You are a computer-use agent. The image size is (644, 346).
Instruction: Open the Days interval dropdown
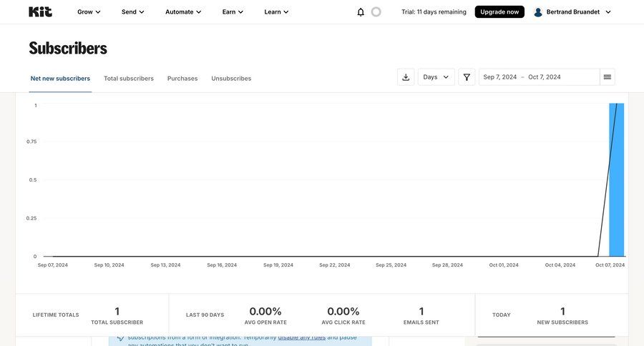(x=436, y=77)
